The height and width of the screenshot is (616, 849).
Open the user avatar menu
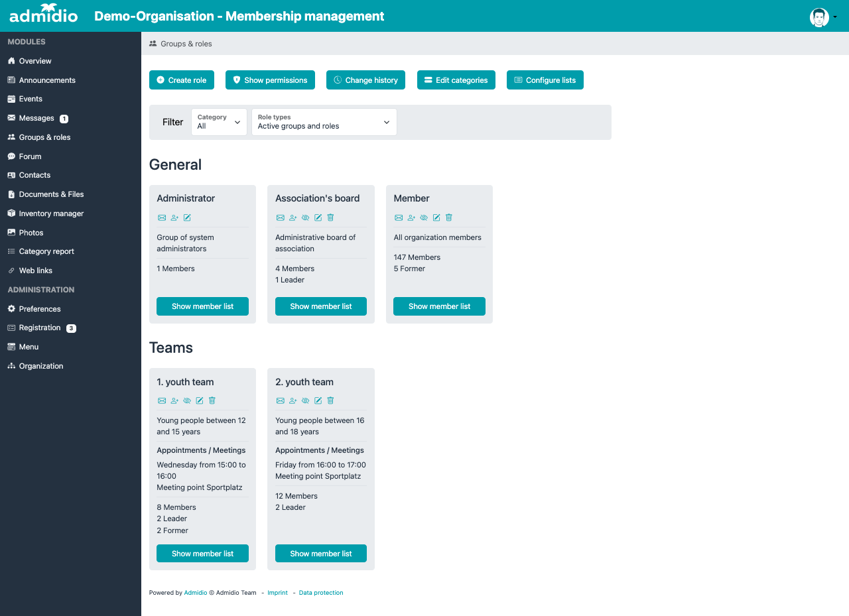pos(823,17)
